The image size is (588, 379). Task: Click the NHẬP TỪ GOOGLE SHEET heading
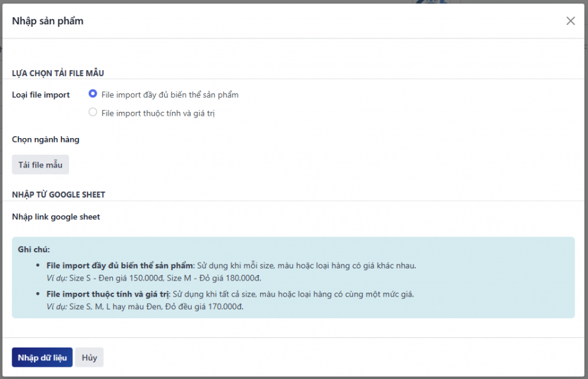[59, 195]
